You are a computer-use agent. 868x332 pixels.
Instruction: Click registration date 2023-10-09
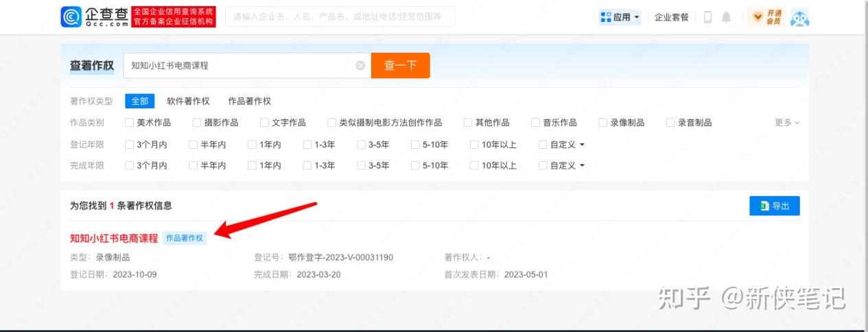[135, 274]
